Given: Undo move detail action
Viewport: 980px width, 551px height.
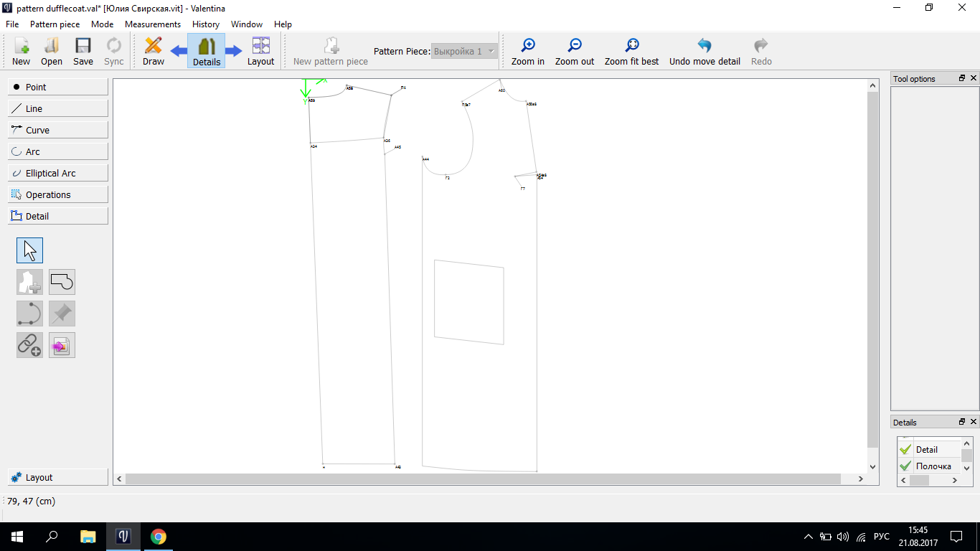Looking at the screenshot, I should (x=704, y=52).
